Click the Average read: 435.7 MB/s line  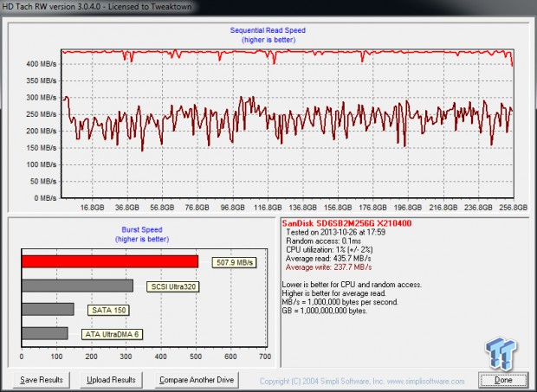pos(328,259)
